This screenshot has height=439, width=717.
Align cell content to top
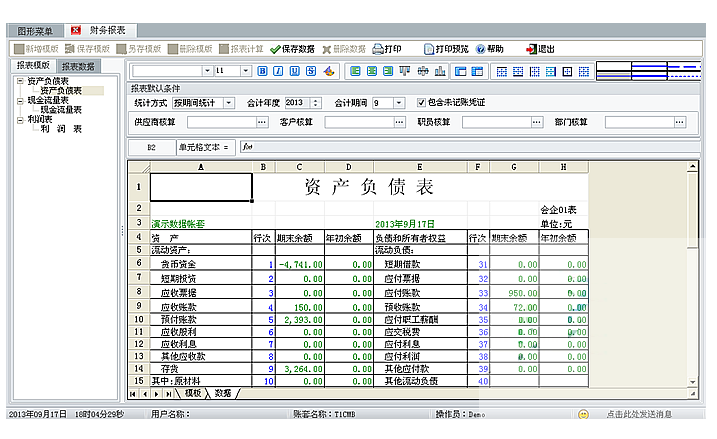coord(405,71)
